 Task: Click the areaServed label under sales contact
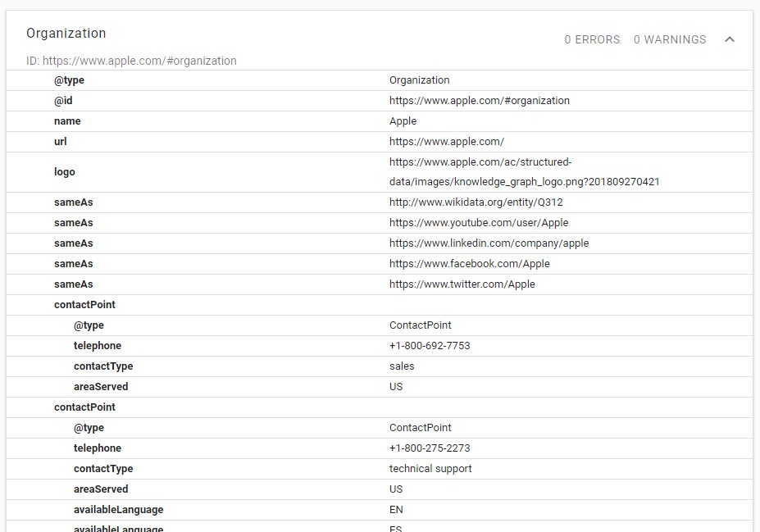[x=101, y=387]
